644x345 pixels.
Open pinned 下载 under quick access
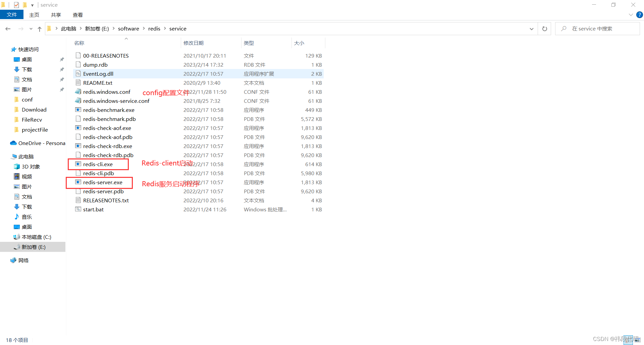click(26, 69)
